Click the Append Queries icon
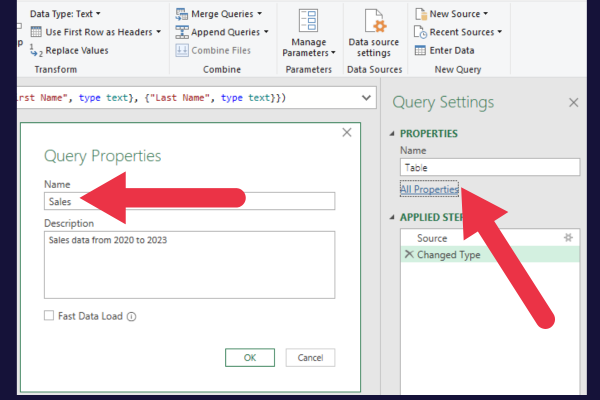 pyautogui.click(x=181, y=32)
